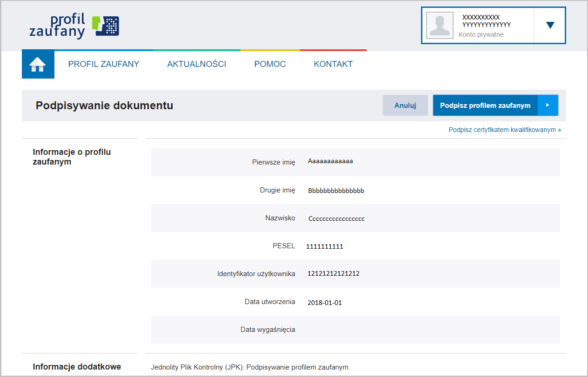The width and height of the screenshot is (588, 377).
Task: Open the POMOC section
Action: coord(269,64)
